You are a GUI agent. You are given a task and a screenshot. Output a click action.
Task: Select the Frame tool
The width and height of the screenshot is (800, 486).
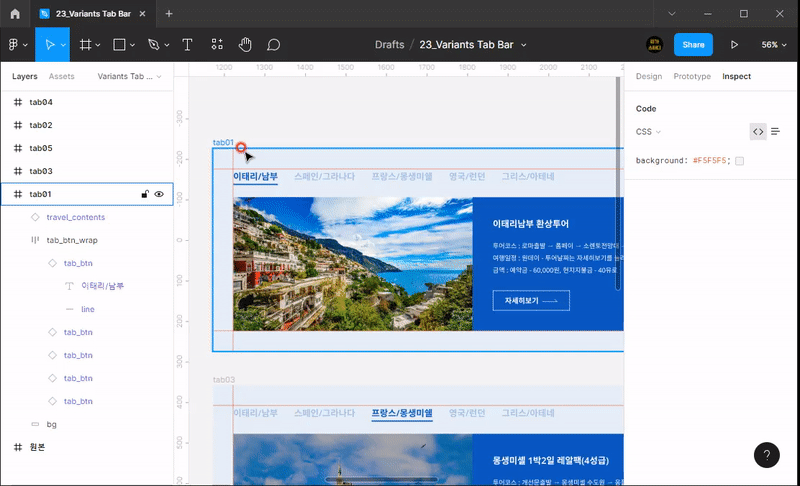pos(85,45)
